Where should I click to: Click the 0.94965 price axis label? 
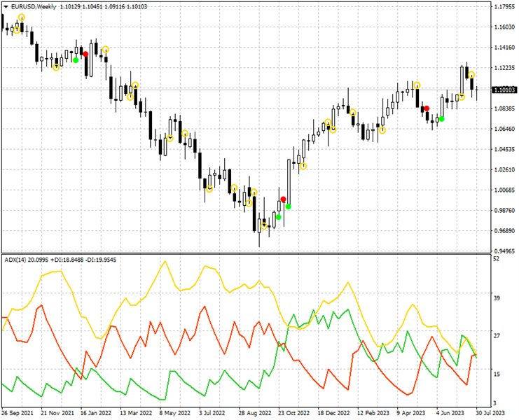504,251
